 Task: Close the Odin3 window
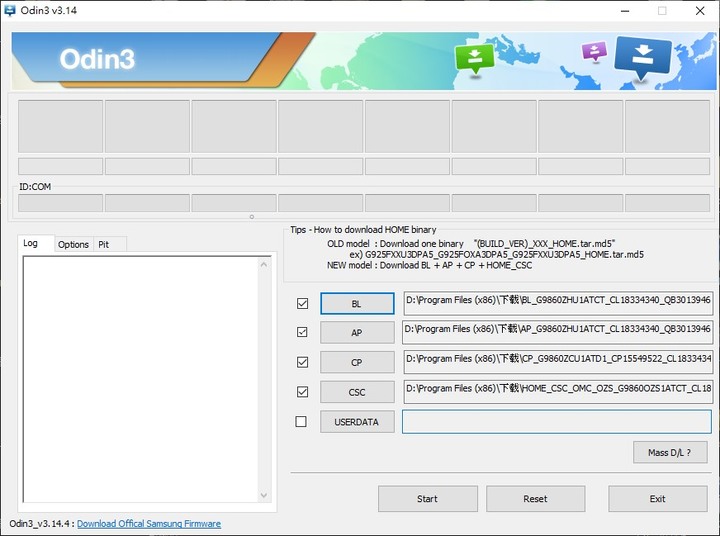click(700, 11)
